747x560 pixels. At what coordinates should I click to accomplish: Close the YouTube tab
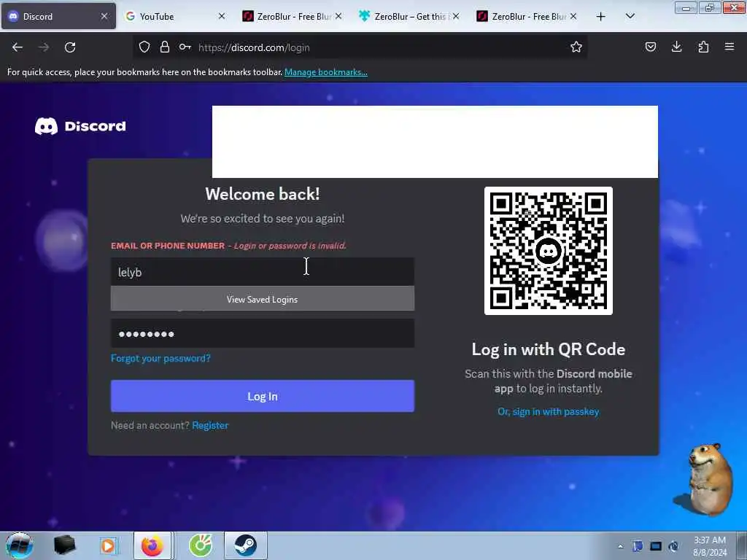coord(222,16)
